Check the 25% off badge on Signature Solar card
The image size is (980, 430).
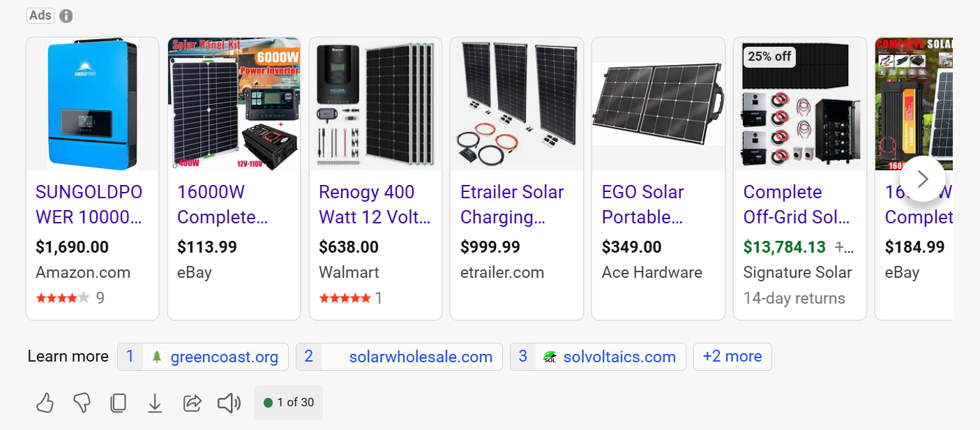click(x=769, y=57)
